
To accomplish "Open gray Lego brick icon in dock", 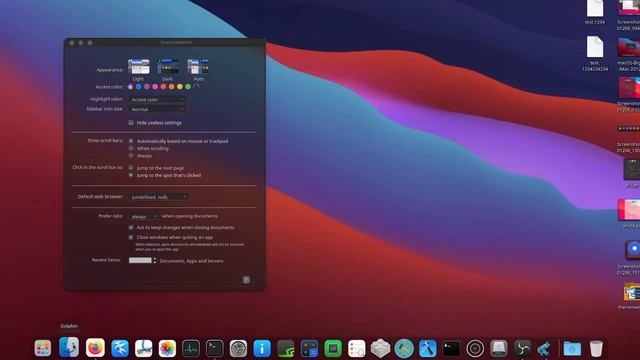I will pyautogui.click(x=380, y=348).
